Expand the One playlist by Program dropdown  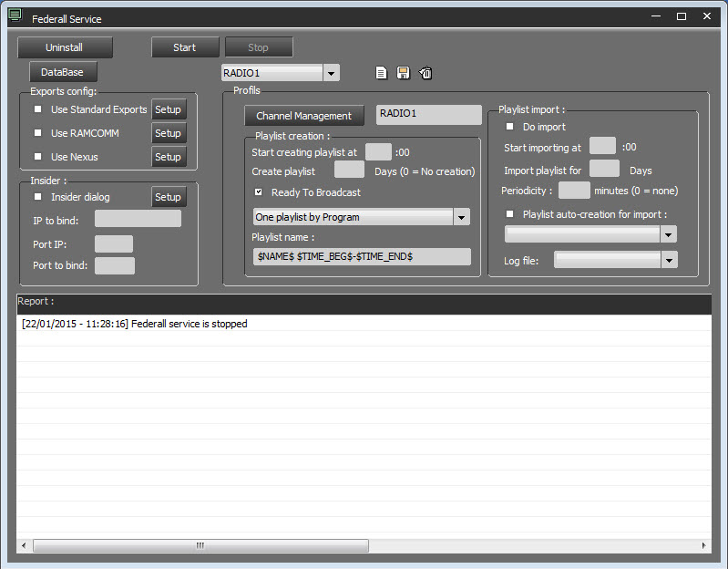pos(461,217)
